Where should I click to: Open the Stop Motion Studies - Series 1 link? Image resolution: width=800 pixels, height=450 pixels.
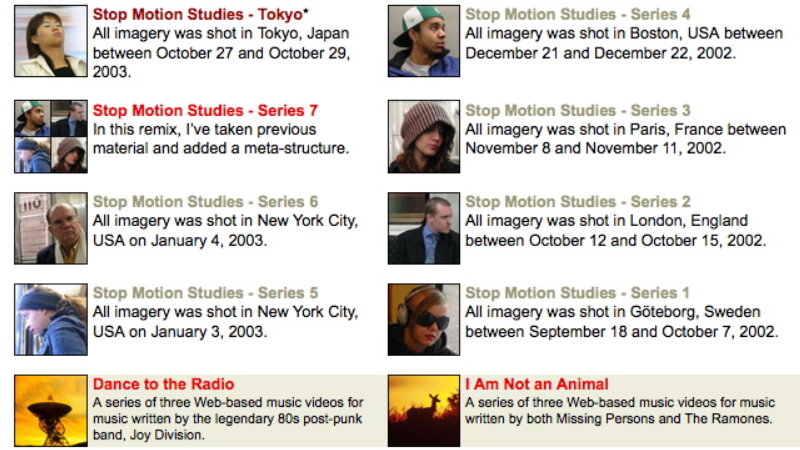click(x=577, y=293)
